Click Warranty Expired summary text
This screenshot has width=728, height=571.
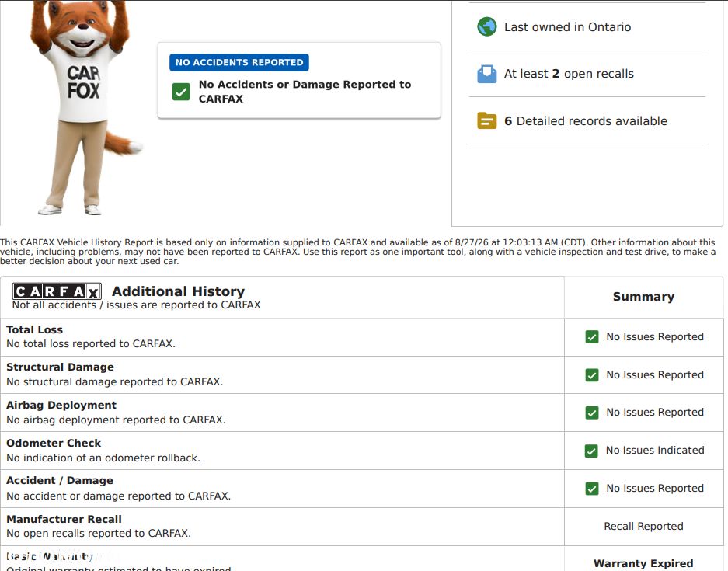pos(643,563)
